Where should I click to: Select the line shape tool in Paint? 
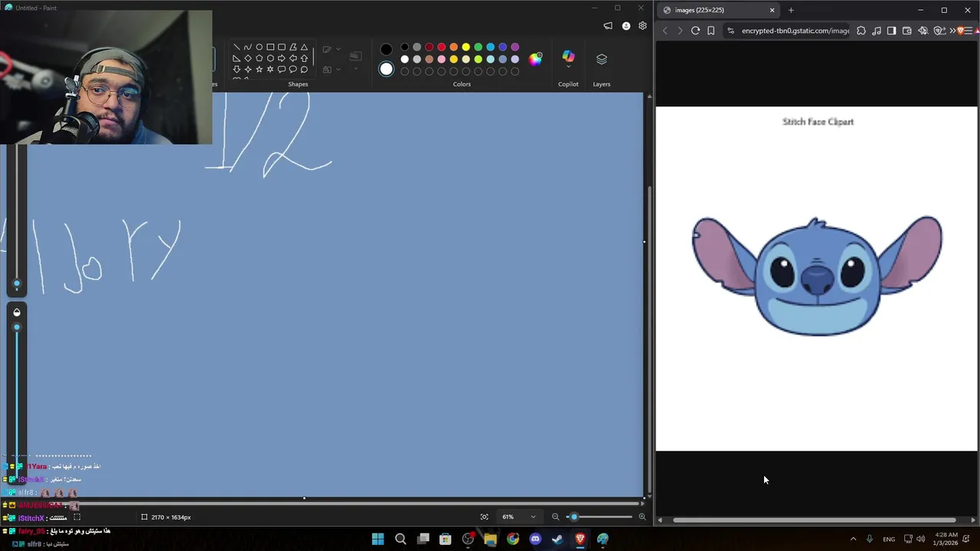pyautogui.click(x=237, y=47)
